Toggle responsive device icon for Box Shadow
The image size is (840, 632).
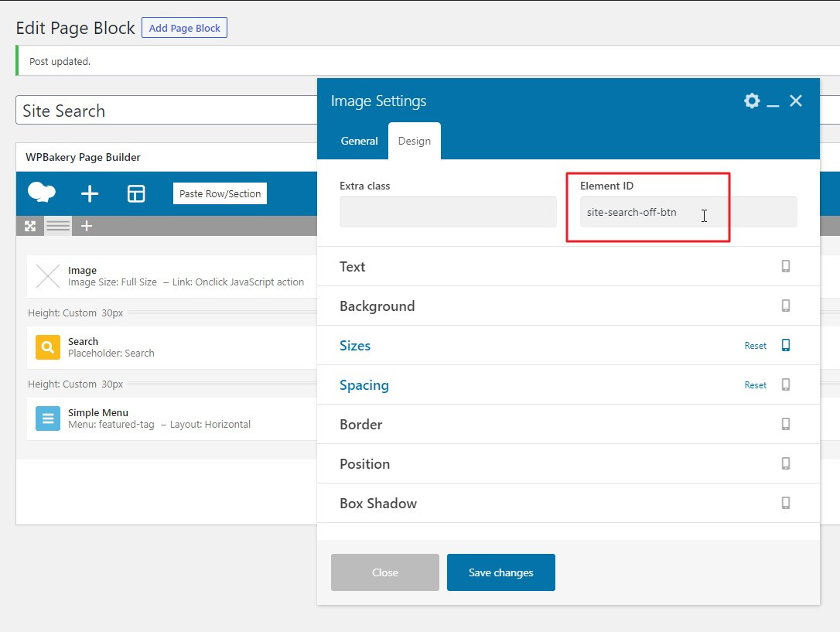click(785, 503)
